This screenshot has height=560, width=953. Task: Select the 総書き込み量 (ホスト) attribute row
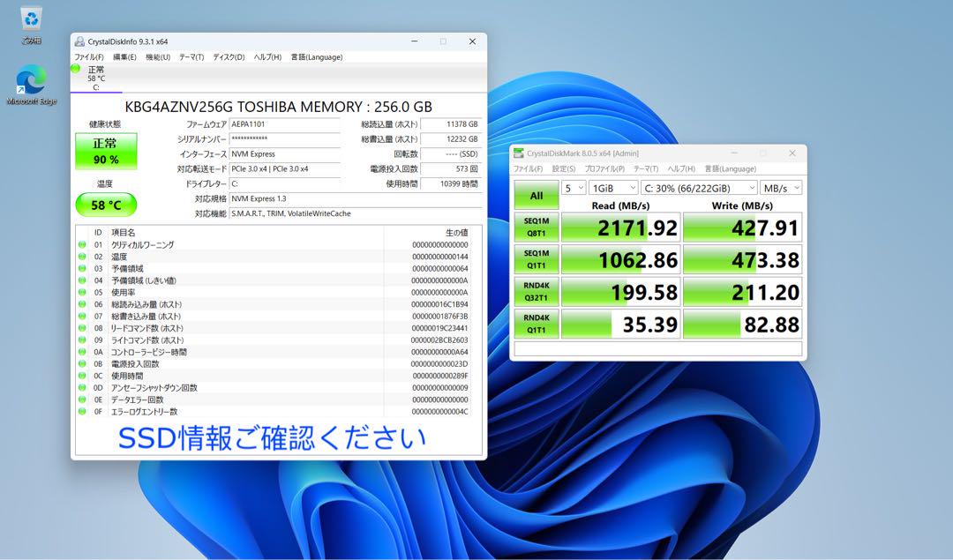[274, 317]
